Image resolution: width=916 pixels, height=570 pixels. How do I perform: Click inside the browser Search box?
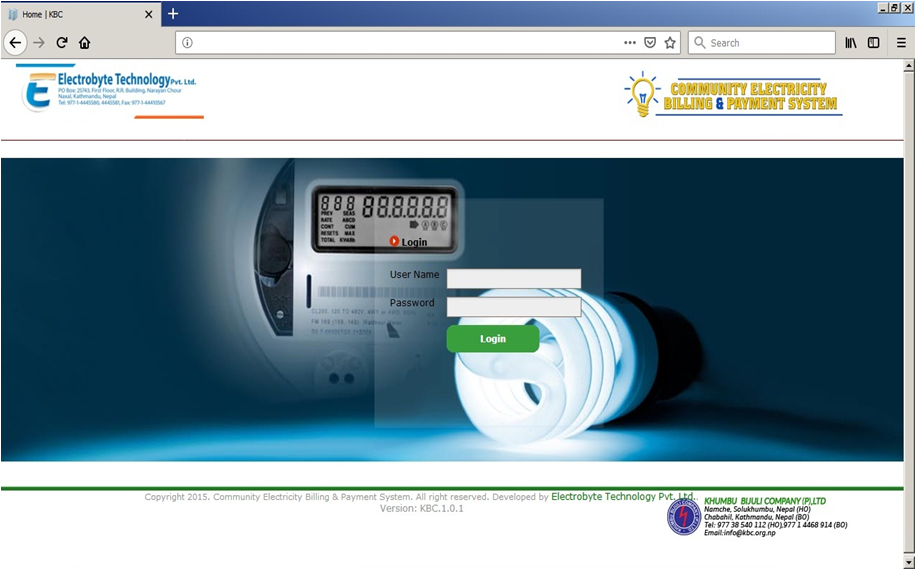[x=768, y=43]
